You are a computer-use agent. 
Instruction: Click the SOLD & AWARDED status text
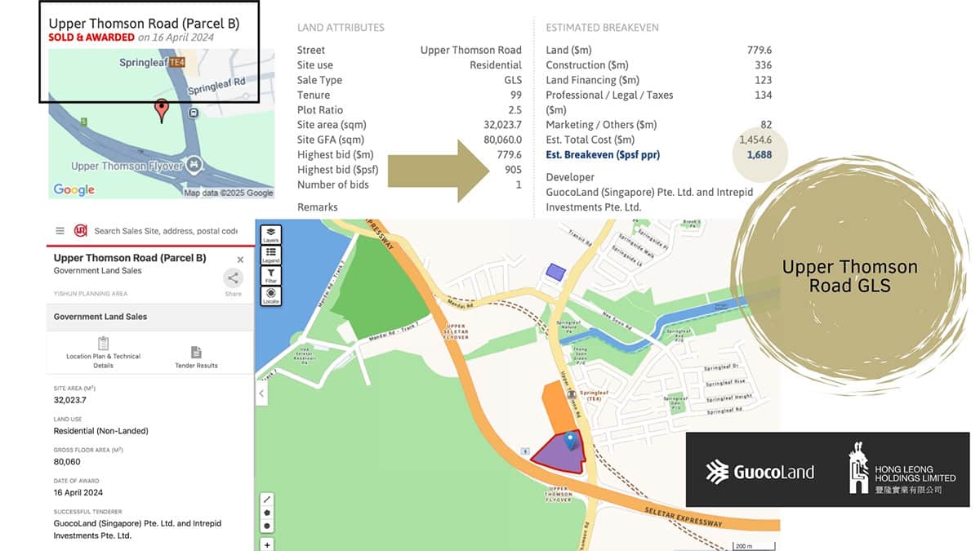coord(91,38)
